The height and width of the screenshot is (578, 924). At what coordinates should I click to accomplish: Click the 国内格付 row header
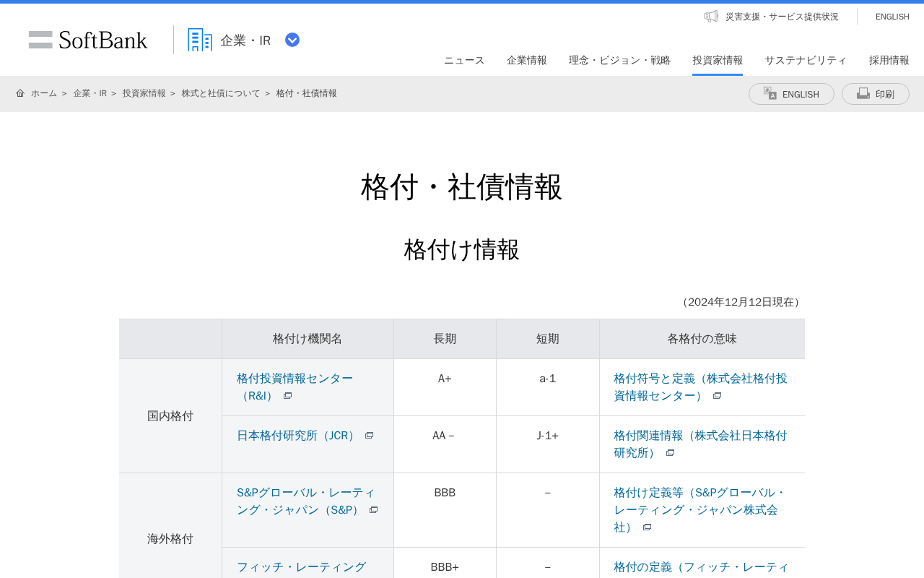(x=170, y=415)
